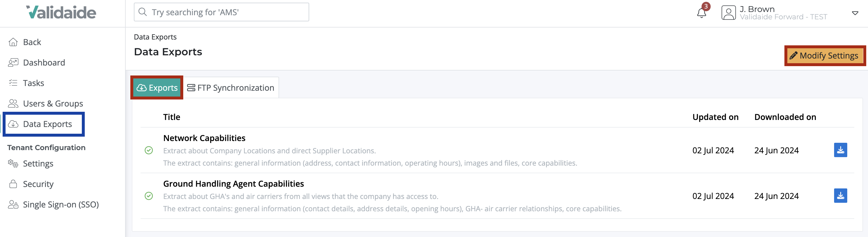Download the Ground Handling Agent Capabilities export
Image resolution: width=868 pixels, height=237 pixels.
click(840, 195)
